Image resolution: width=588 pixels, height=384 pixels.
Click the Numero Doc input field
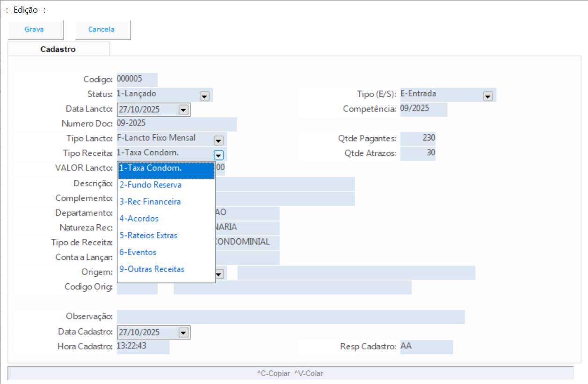(x=176, y=124)
